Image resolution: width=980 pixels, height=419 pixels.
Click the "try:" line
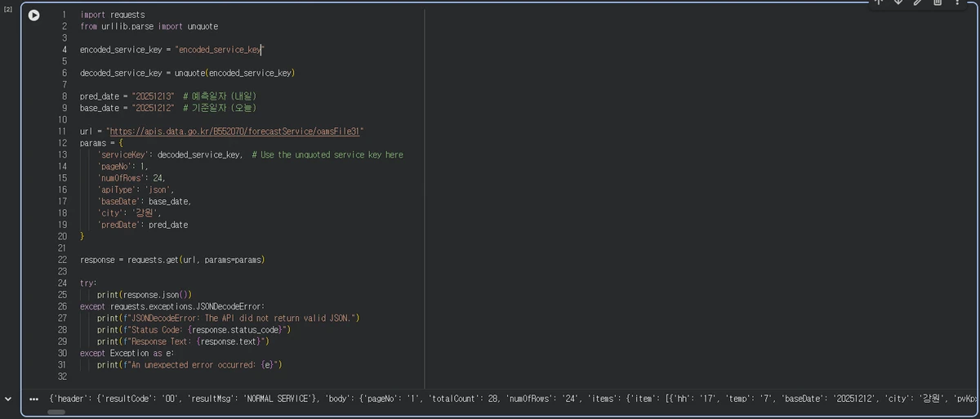point(88,283)
